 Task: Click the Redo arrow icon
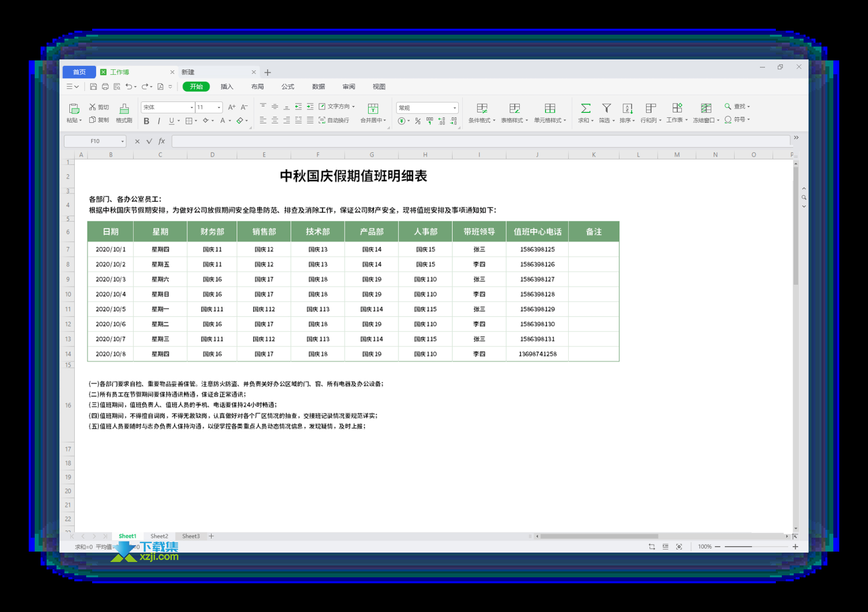145,87
